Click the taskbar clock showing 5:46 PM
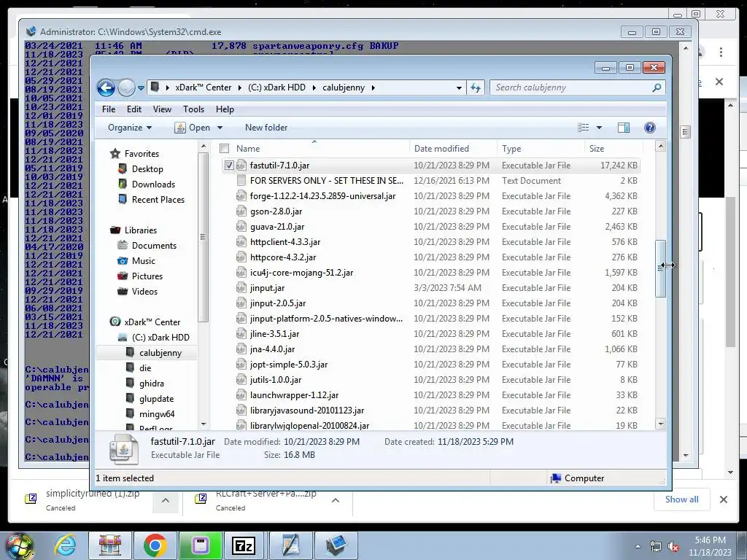 click(x=710, y=546)
